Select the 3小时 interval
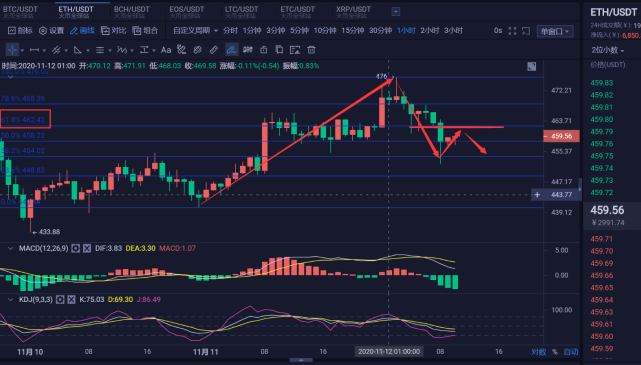 pos(453,31)
